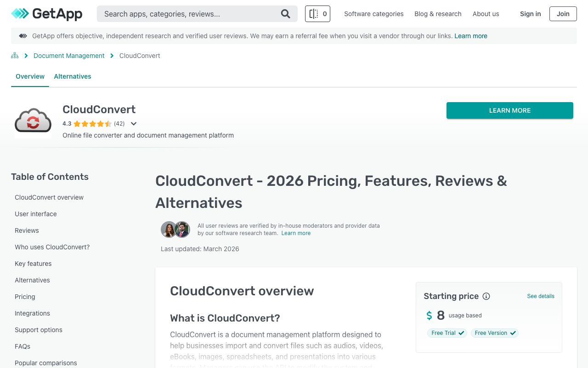Jump to Popular comparisons section
The height and width of the screenshot is (368, 588).
[x=46, y=363]
